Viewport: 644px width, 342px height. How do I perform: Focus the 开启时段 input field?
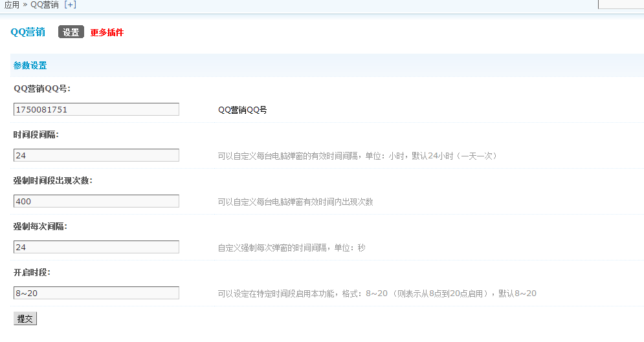[96, 294]
